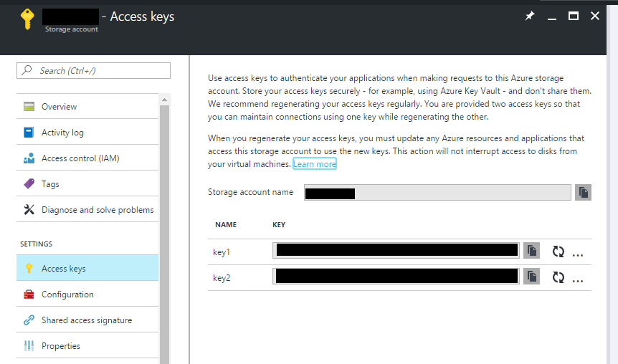The image size is (618, 364).
Task: Maximize the Access keys blade
Action: click(573, 16)
